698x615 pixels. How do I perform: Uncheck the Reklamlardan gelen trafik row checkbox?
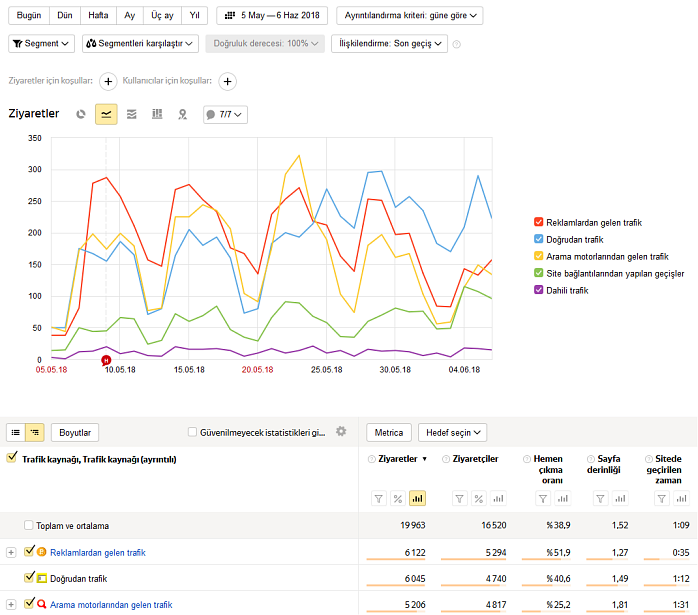(29, 551)
